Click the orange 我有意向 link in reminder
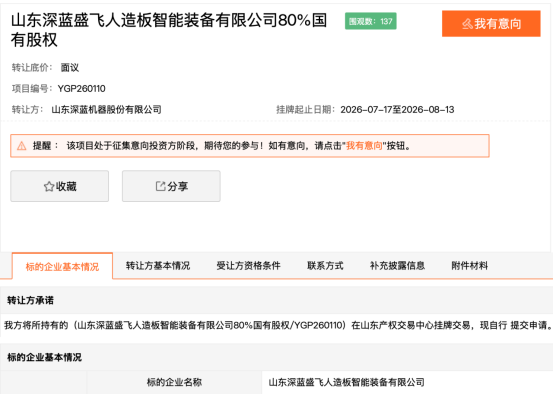This screenshot has width=553, height=395. click(x=364, y=146)
